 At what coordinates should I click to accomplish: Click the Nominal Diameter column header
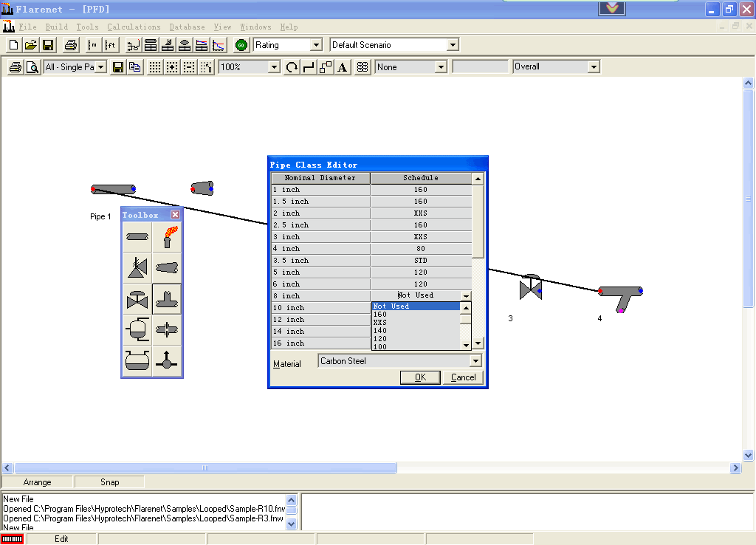click(320, 178)
